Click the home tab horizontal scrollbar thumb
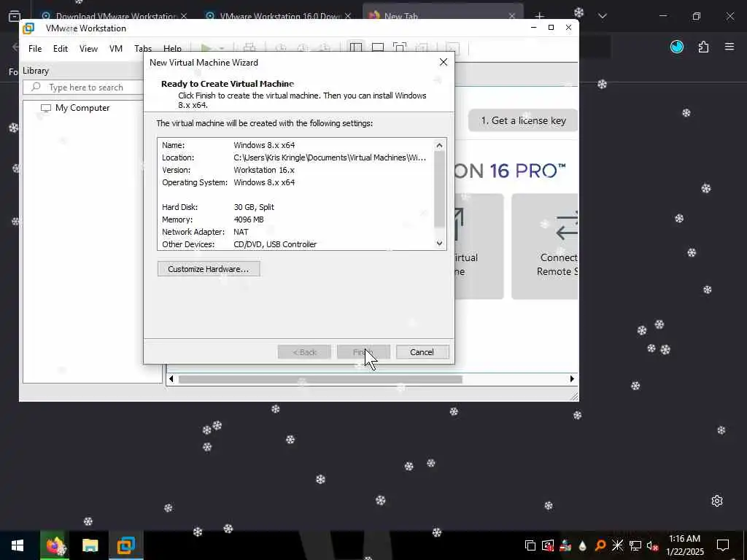747x560 pixels. (x=320, y=379)
